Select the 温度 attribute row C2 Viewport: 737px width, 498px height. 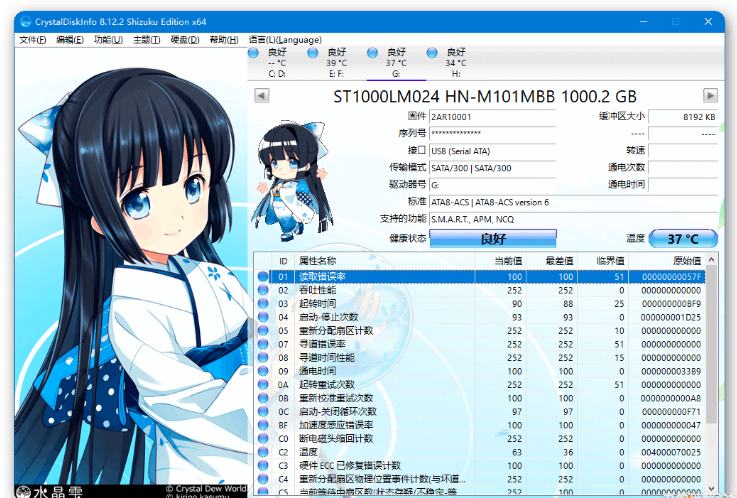click(x=480, y=452)
